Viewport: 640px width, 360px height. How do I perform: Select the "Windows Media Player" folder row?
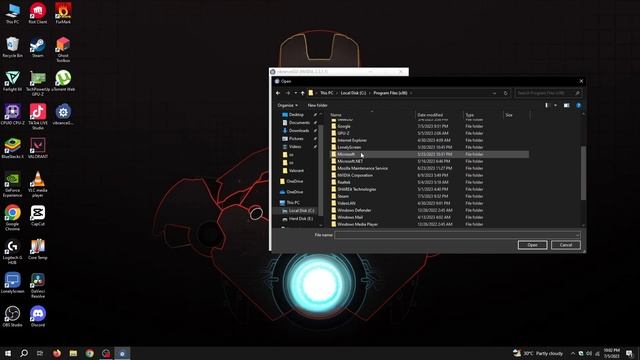pyautogui.click(x=429, y=224)
